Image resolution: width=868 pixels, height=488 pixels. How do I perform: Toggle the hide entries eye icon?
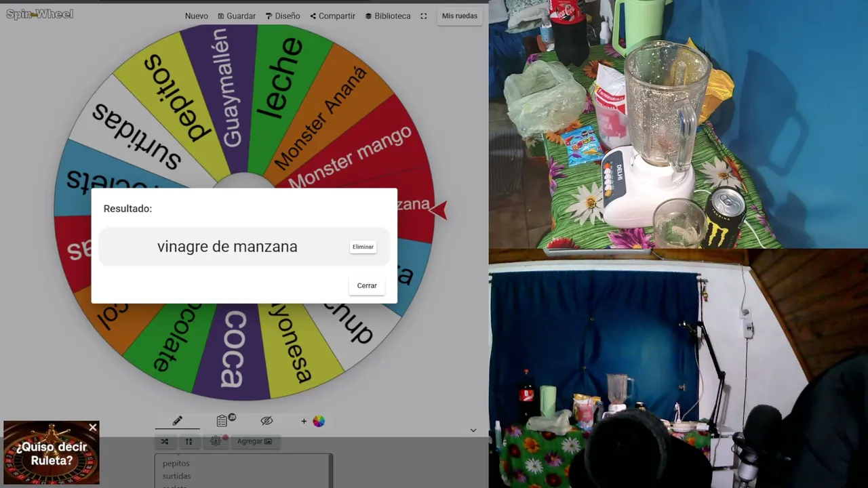point(267,421)
